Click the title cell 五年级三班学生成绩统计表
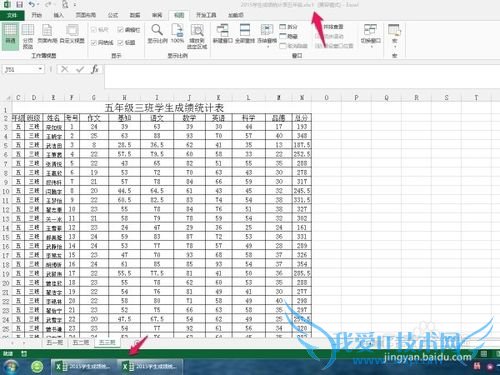500x375 pixels. click(x=162, y=108)
